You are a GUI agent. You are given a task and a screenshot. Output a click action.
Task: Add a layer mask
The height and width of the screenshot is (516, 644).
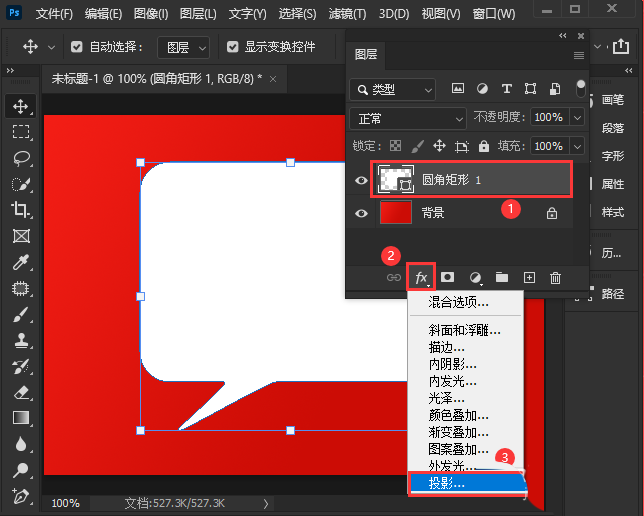pos(447,277)
